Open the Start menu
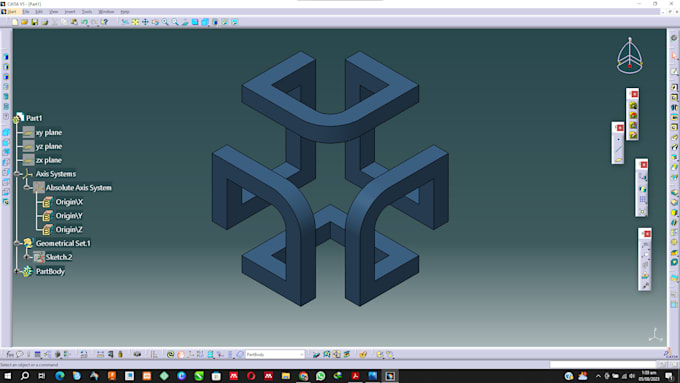 pos(12,12)
